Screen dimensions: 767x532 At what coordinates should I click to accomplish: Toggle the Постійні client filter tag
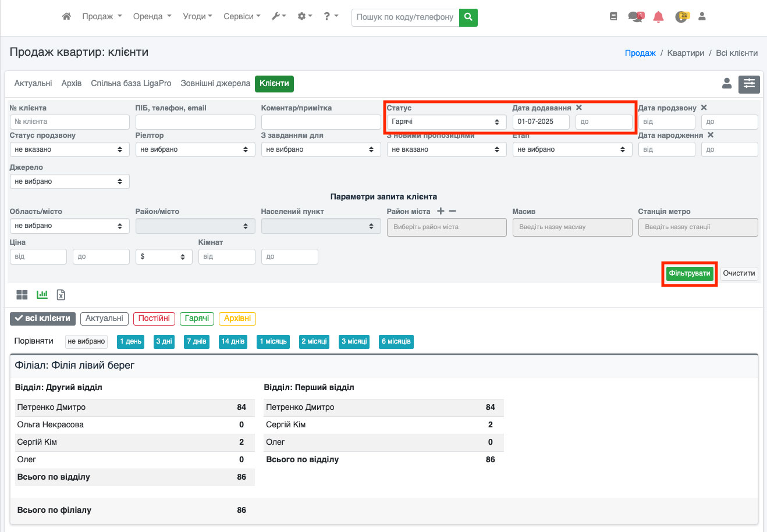154,319
